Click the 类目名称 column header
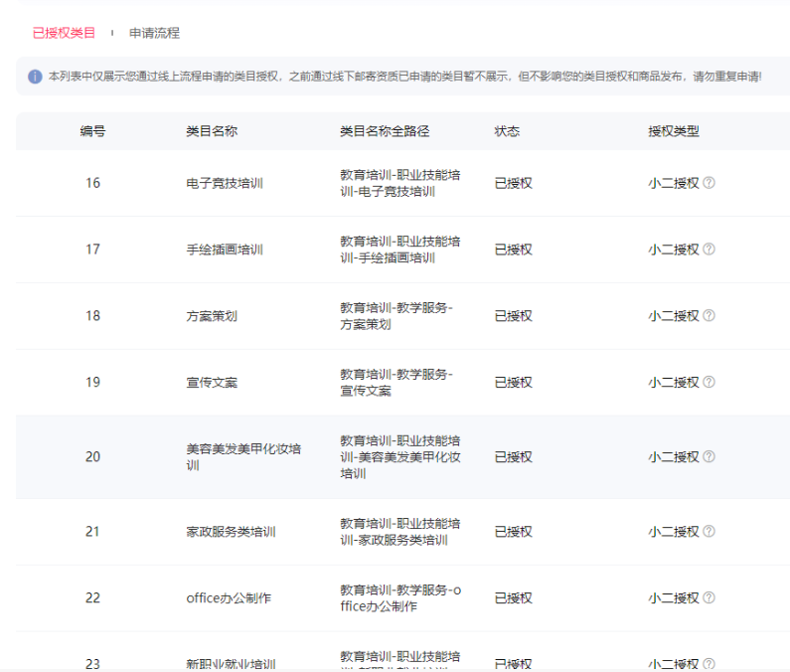790x672 pixels. [x=211, y=131]
